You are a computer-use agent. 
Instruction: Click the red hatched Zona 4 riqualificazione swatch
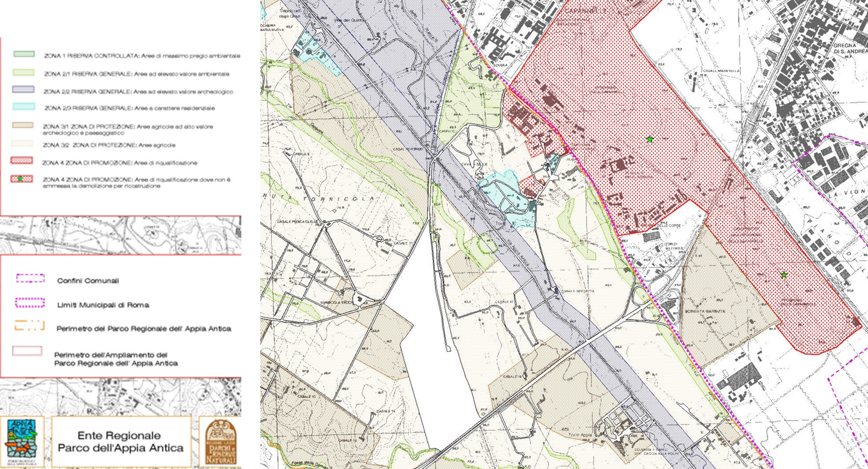point(22,160)
